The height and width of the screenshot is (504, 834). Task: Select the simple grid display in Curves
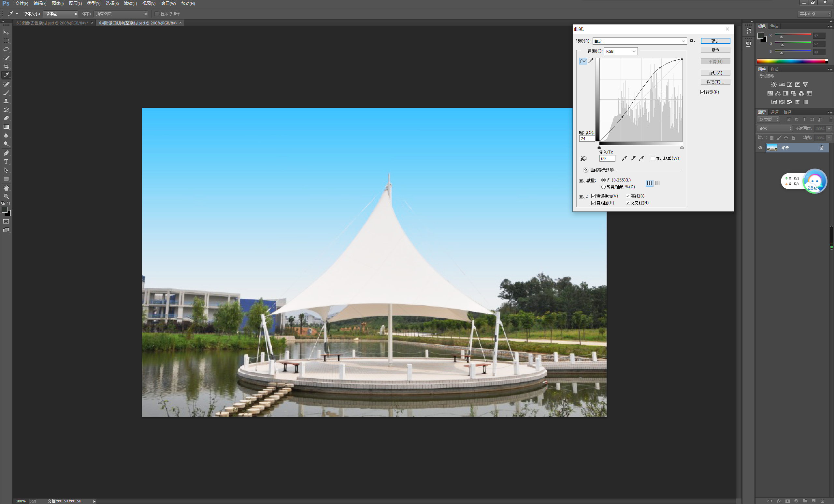[x=649, y=183]
